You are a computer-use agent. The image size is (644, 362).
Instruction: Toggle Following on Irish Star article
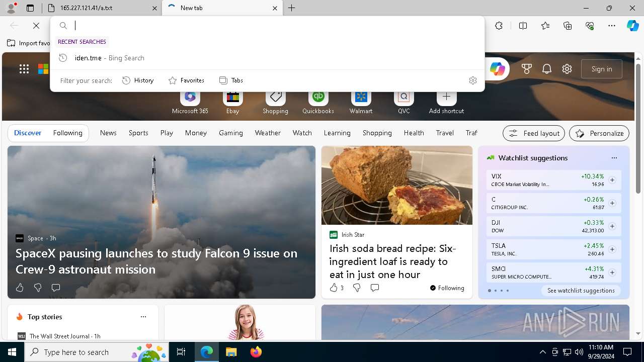click(447, 288)
